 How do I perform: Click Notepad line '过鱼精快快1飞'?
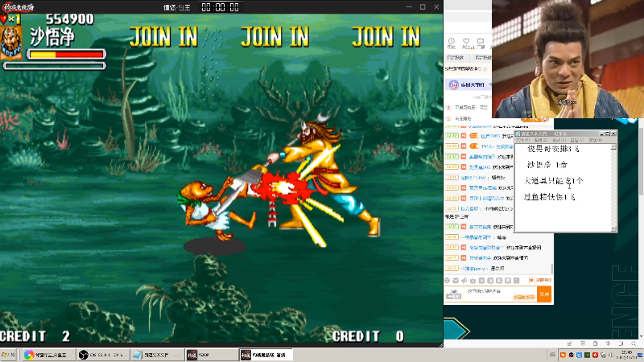pos(549,197)
